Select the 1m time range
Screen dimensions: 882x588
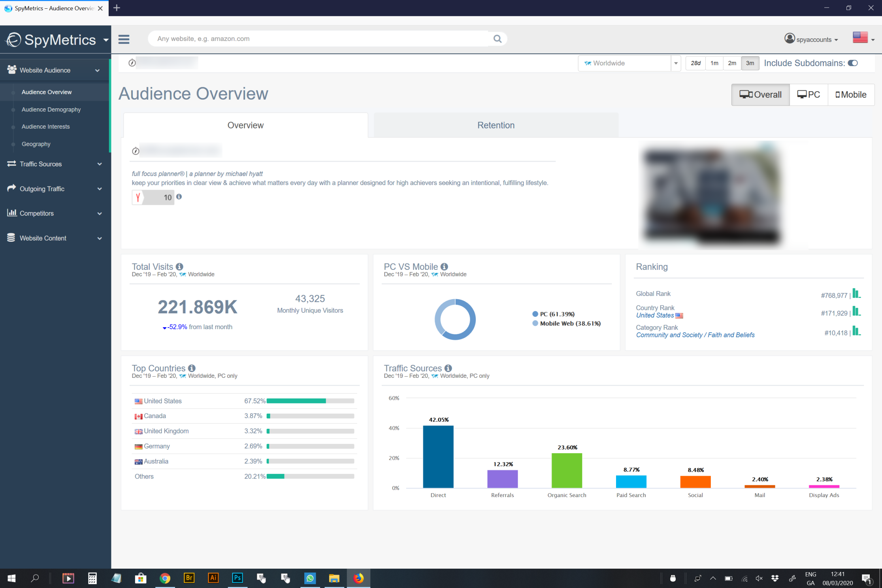coord(714,63)
